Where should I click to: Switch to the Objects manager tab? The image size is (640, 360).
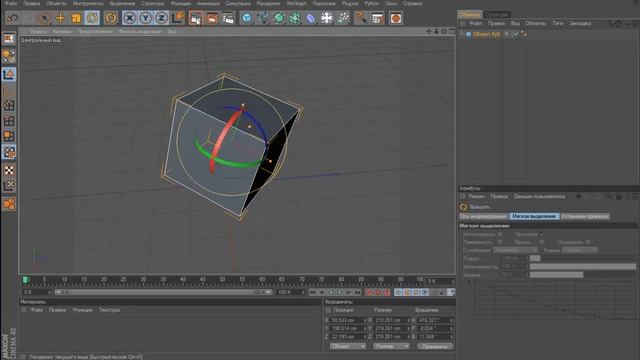click(470, 15)
